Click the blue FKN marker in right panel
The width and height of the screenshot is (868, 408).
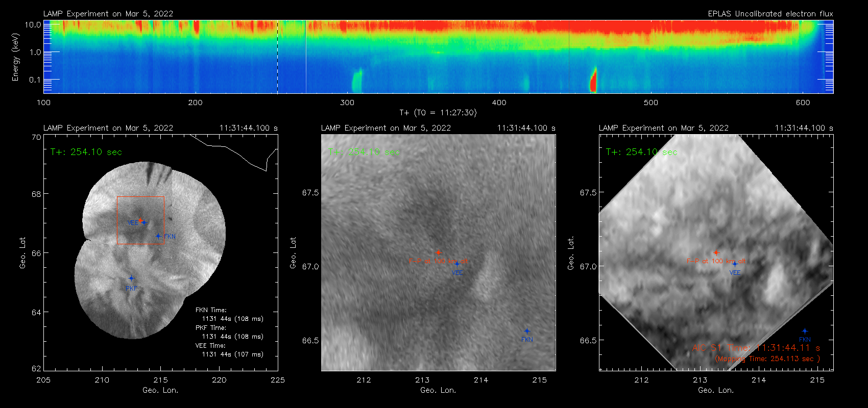point(805,331)
